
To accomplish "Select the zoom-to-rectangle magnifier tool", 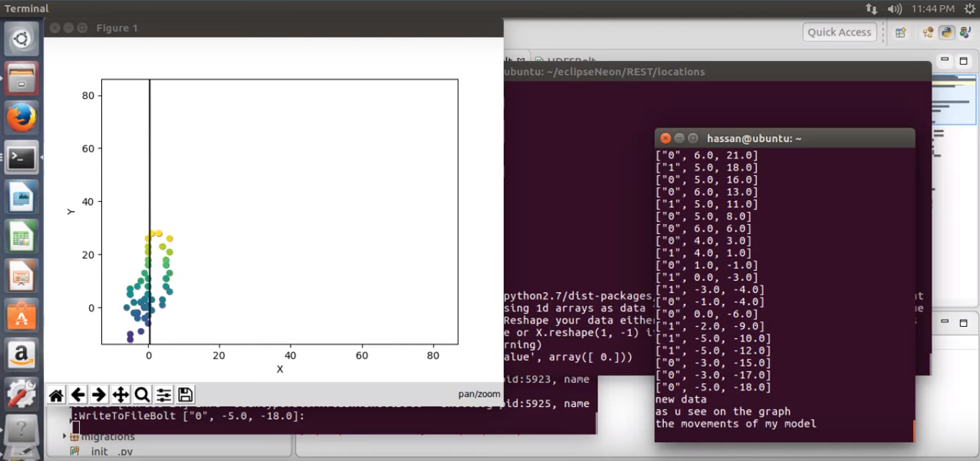I will point(142,394).
